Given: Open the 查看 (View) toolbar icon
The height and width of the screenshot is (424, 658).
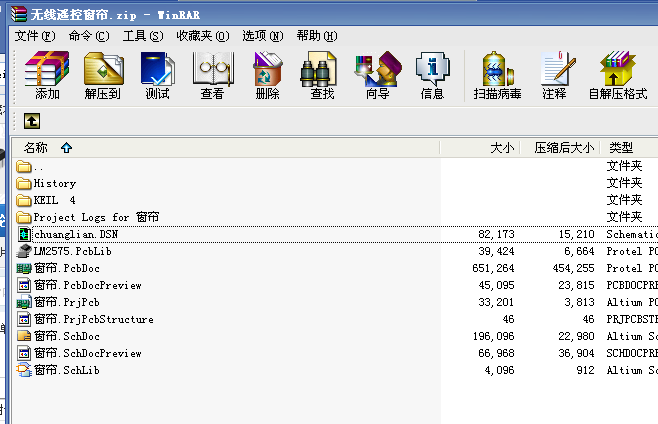Looking at the screenshot, I should coord(213,68).
